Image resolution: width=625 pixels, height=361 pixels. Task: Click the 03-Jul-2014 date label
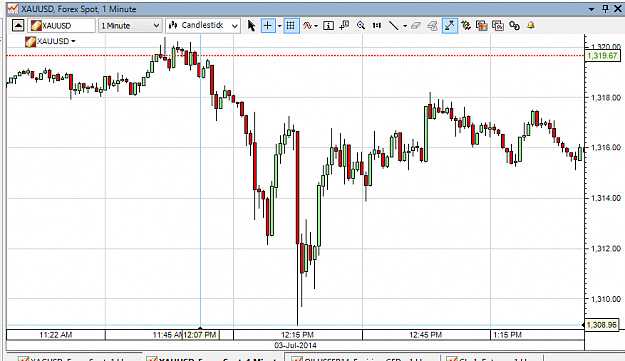295,345
